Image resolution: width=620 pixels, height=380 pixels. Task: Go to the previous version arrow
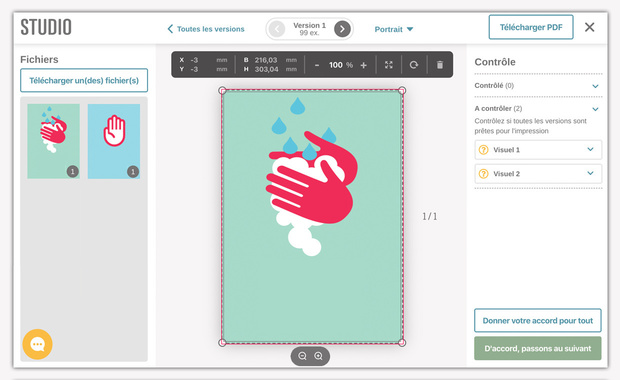coord(277,29)
